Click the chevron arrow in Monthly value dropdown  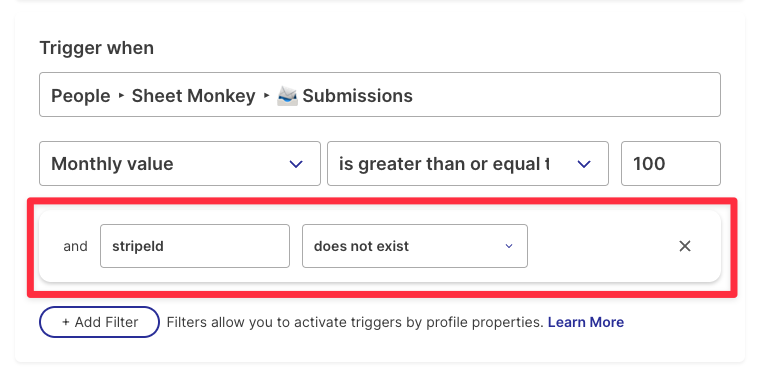295,164
